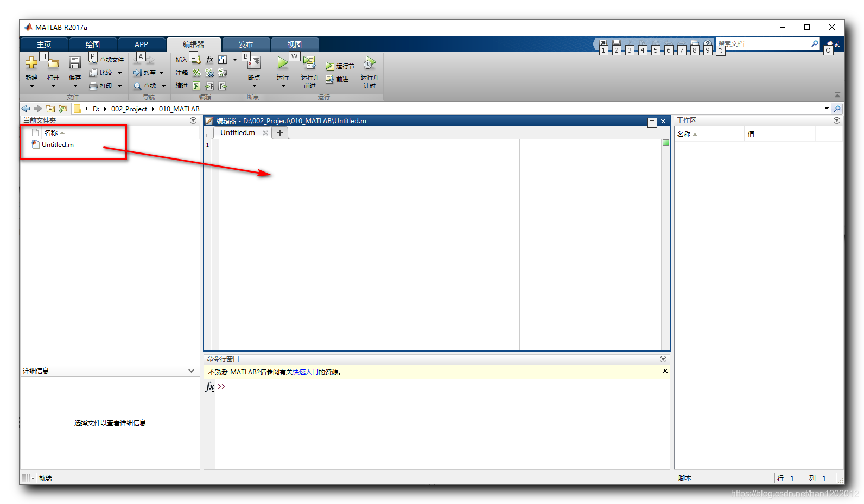Viewport: 864px width, 504px height.
Task: Toggle sort on Workspace 名称 column header
Action: (685, 135)
